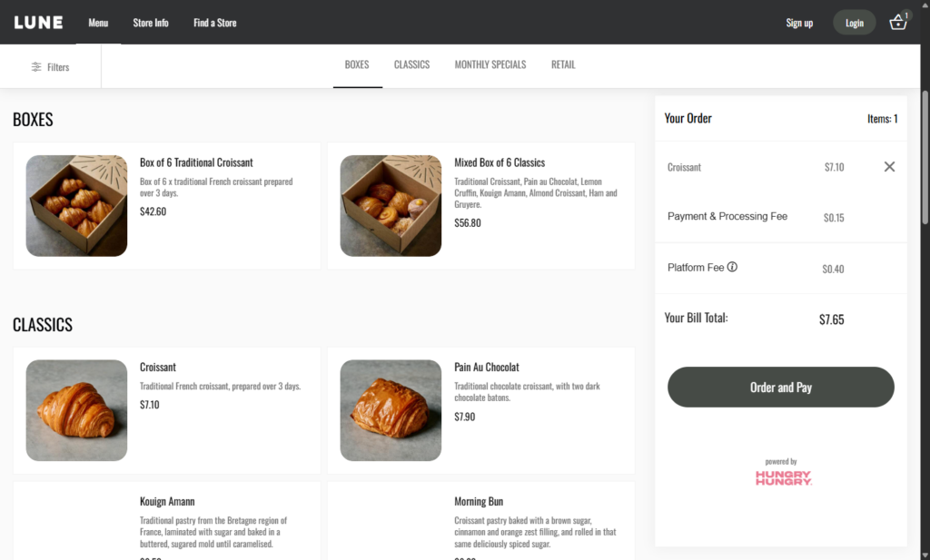930x560 pixels.
Task: Open the Filters panel
Action: [x=51, y=66]
